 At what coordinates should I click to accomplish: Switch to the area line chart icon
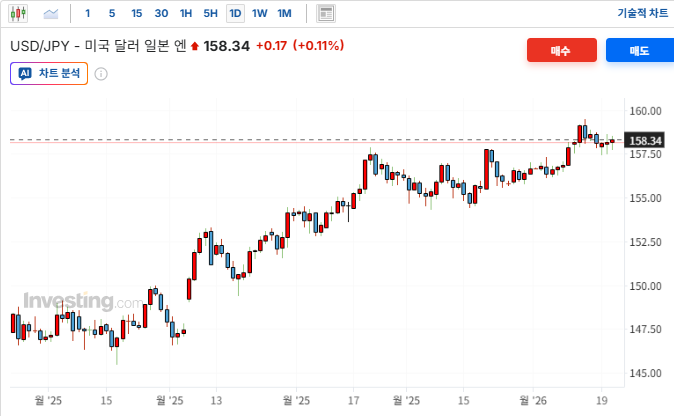[x=51, y=14]
